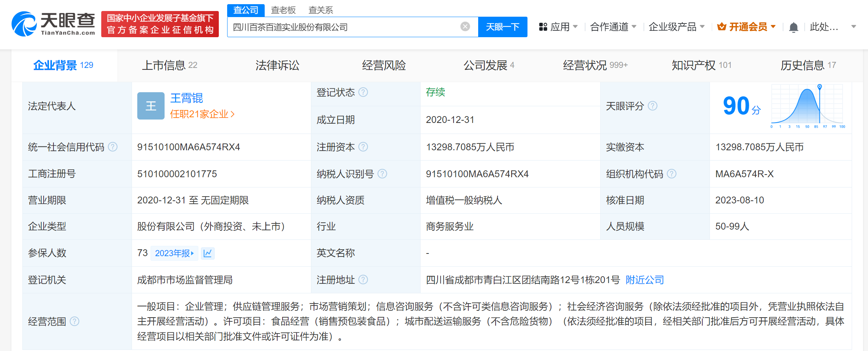Expand the 应用 dropdown menu
The image size is (868, 351).
click(x=558, y=27)
